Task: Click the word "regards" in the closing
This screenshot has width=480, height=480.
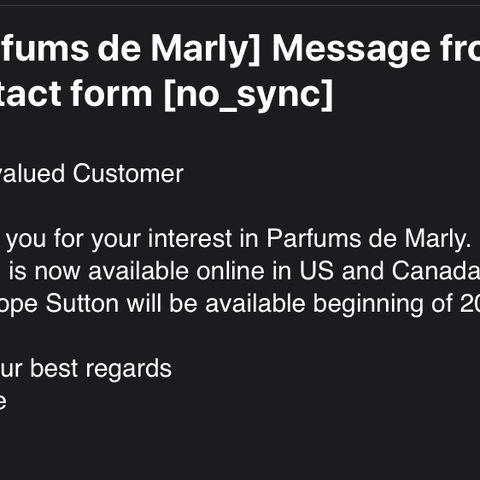Action: pyautogui.click(x=128, y=370)
